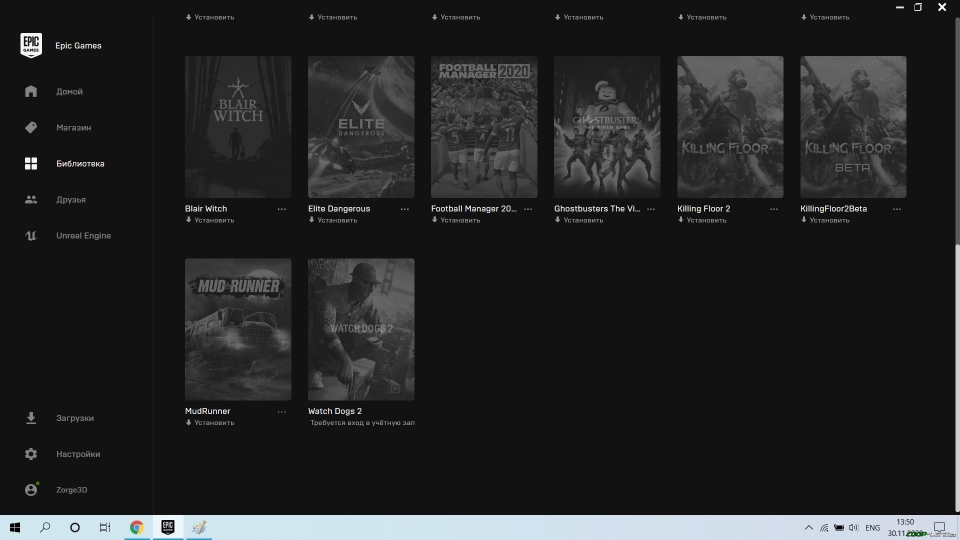Show hidden system tray icons
The width and height of the screenshot is (960, 540).
pos(809,528)
